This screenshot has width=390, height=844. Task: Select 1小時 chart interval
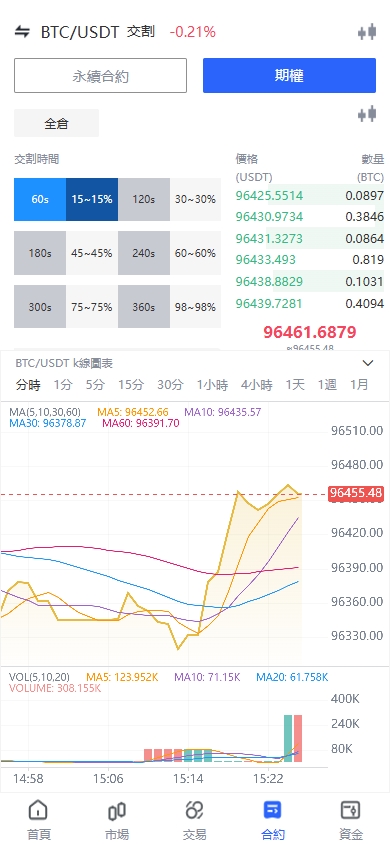point(212,385)
